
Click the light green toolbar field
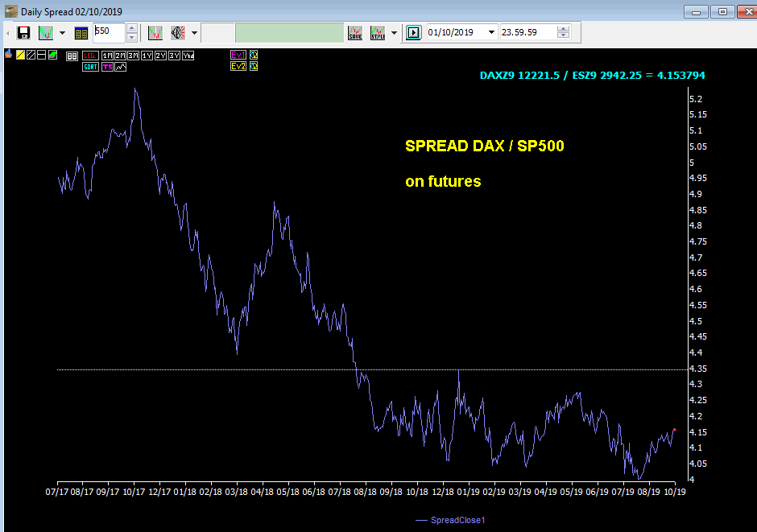click(290, 33)
